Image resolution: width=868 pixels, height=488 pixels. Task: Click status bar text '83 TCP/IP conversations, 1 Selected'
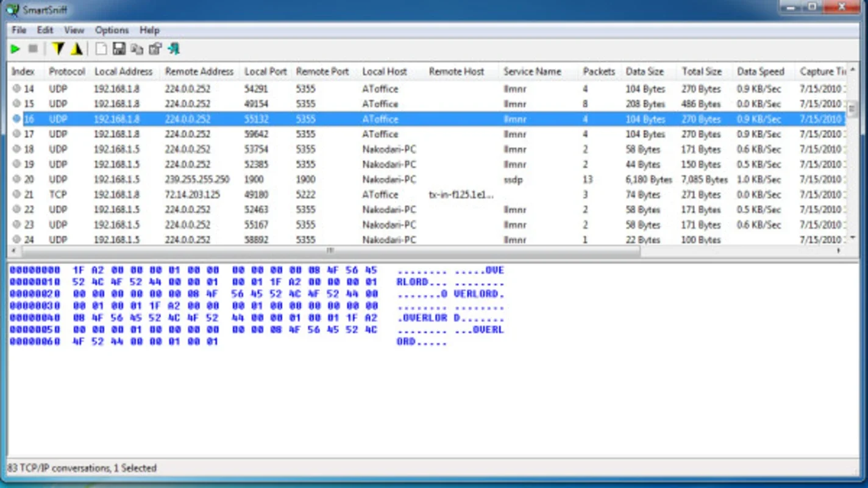coord(82,468)
